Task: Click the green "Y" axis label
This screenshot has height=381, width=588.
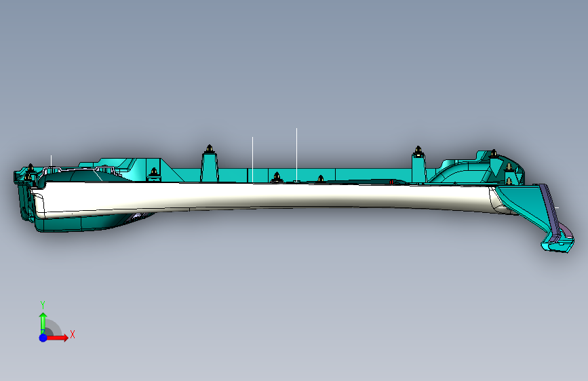Action: click(43, 304)
